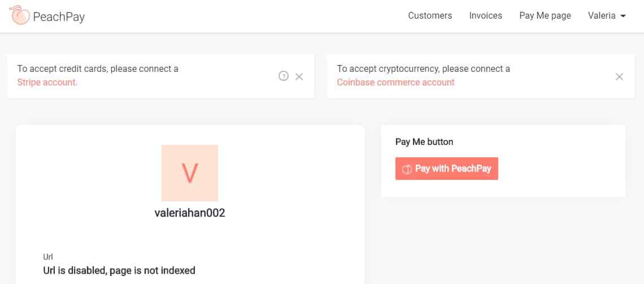This screenshot has height=284, width=644.
Task: Click the 'To accept credit cards' message
Action: pos(98,69)
